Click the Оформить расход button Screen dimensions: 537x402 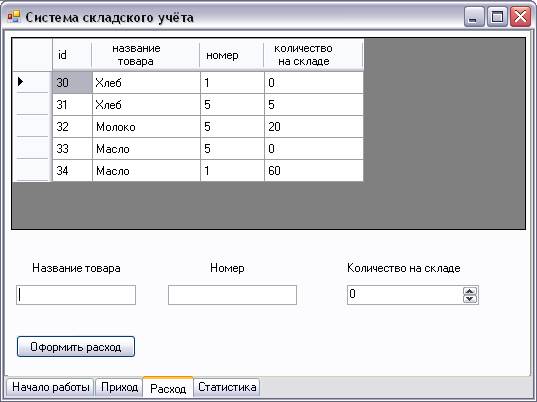[76, 347]
